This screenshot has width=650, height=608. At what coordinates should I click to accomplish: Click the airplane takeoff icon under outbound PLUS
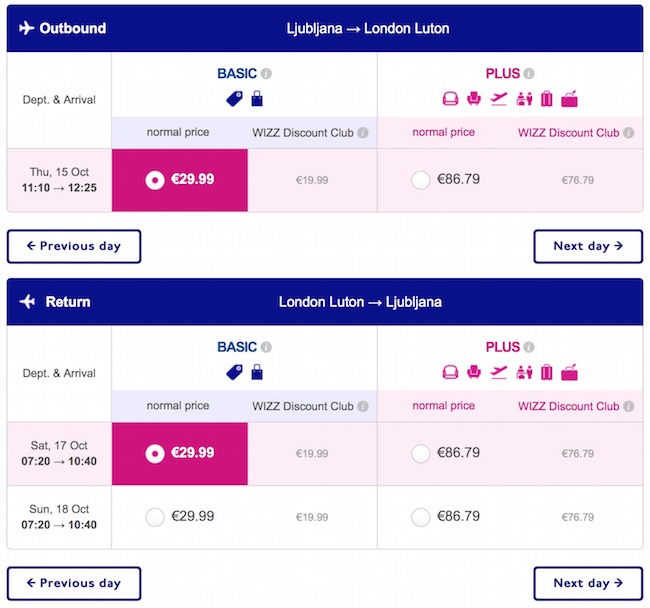click(x=499, y=99)
